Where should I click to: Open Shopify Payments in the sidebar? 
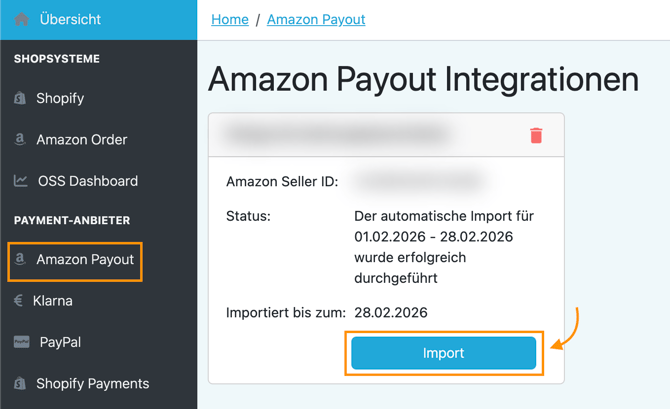[92, 384]
